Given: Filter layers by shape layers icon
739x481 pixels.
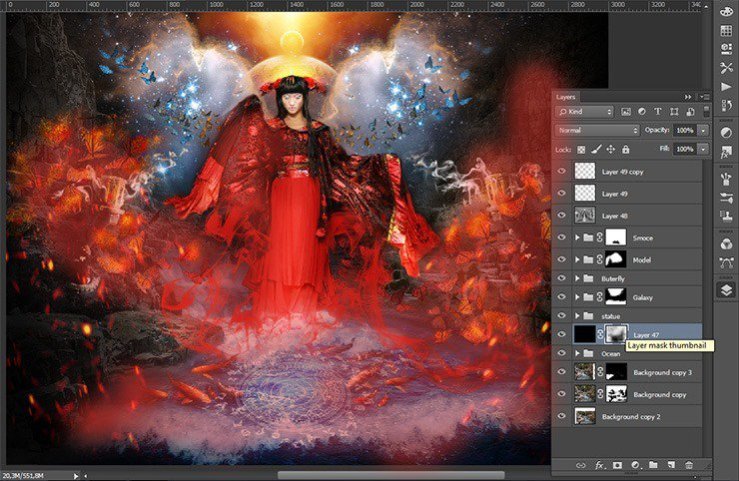Looking at the screenshot, I should click(674, 112).
